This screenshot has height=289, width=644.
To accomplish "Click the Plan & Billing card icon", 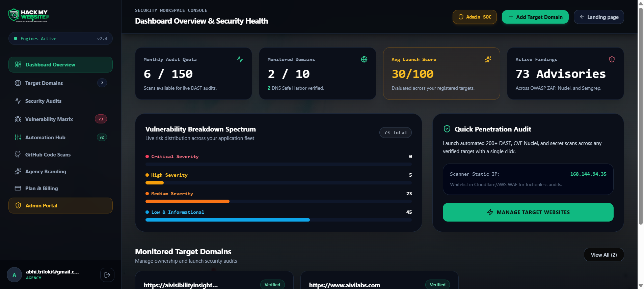I will 18,188.
